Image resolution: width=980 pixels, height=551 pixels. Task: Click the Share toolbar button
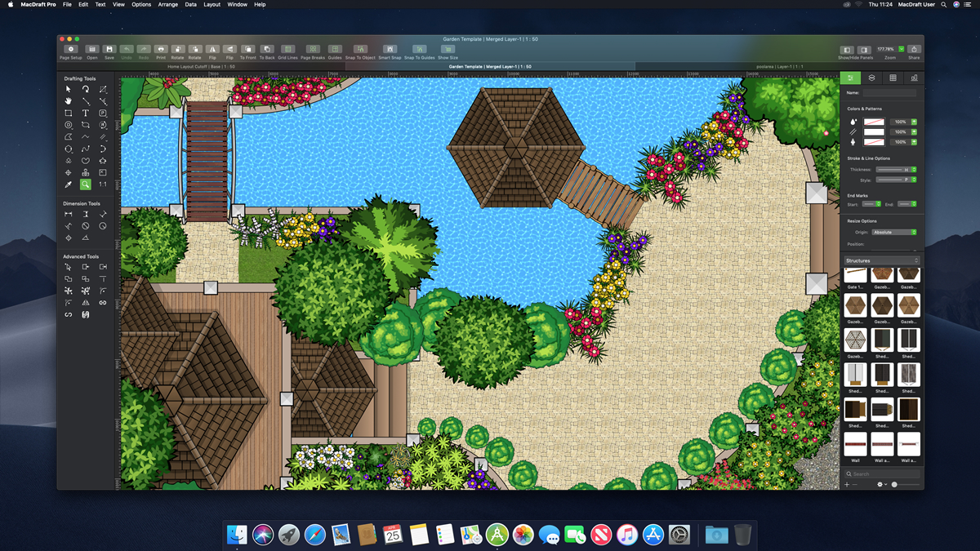point(914,52)
